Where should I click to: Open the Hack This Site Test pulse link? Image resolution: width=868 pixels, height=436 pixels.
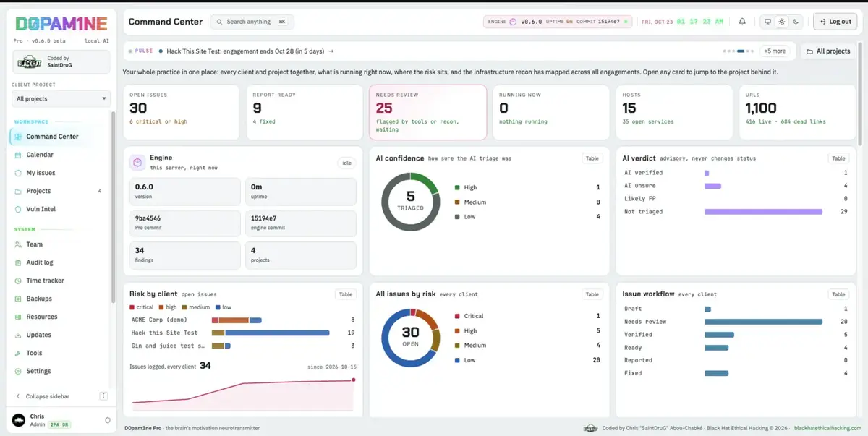point(250,51)
